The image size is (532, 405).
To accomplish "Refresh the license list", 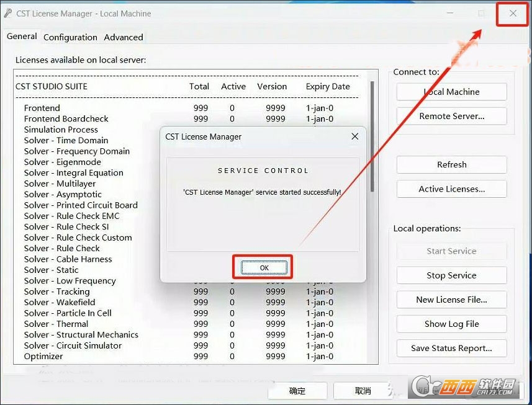I will 451,165.
